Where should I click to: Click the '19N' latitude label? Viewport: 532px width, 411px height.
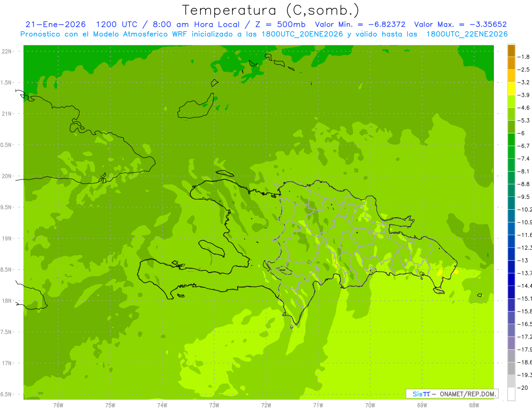coord(7,239)
